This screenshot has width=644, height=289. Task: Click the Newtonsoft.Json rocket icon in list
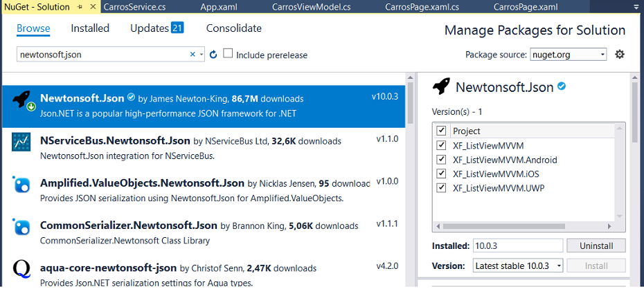click(23, 100)
